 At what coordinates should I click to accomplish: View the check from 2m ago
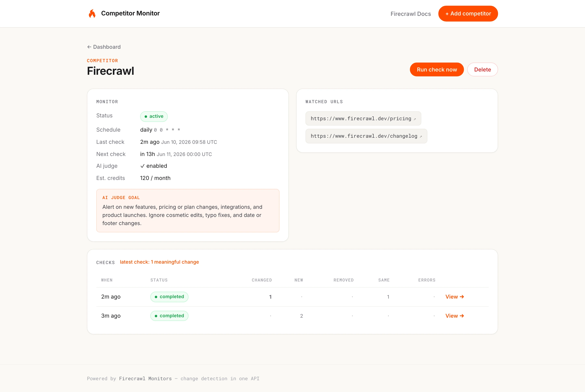point(455,297)
